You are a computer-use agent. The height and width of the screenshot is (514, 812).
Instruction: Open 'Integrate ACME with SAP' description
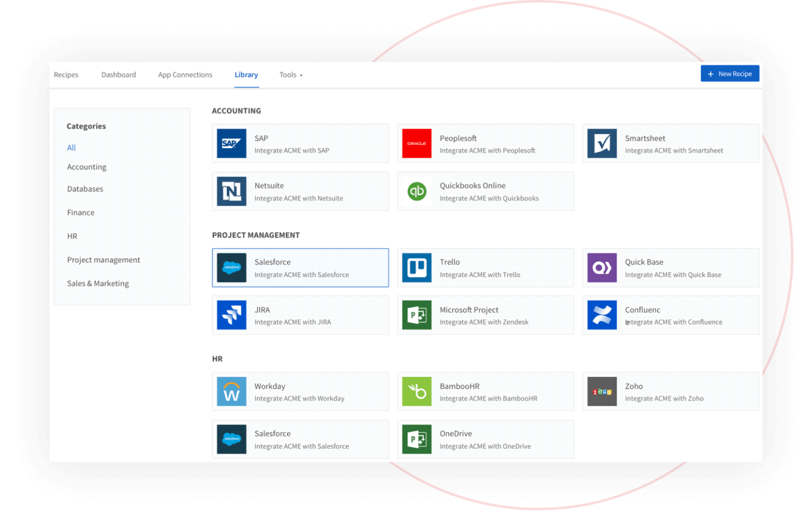[x=292, y=150]
